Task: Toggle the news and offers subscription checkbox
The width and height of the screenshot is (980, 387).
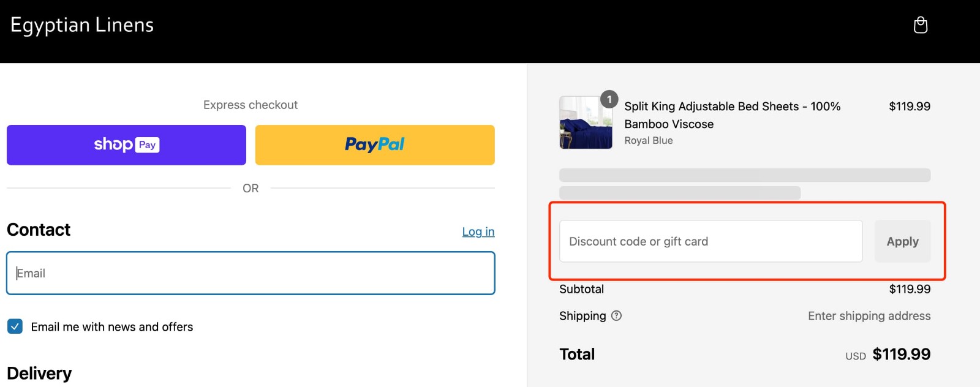Action: click(15, 326)
